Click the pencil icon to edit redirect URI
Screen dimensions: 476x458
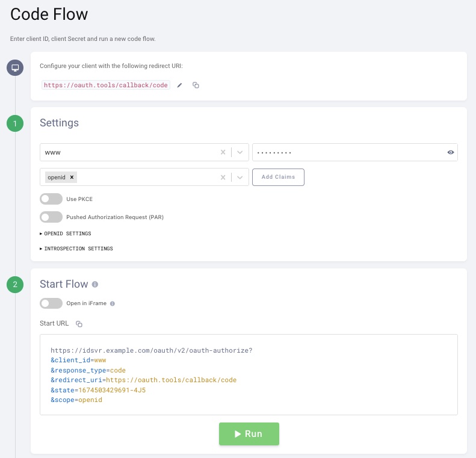(x=180, y=85)
